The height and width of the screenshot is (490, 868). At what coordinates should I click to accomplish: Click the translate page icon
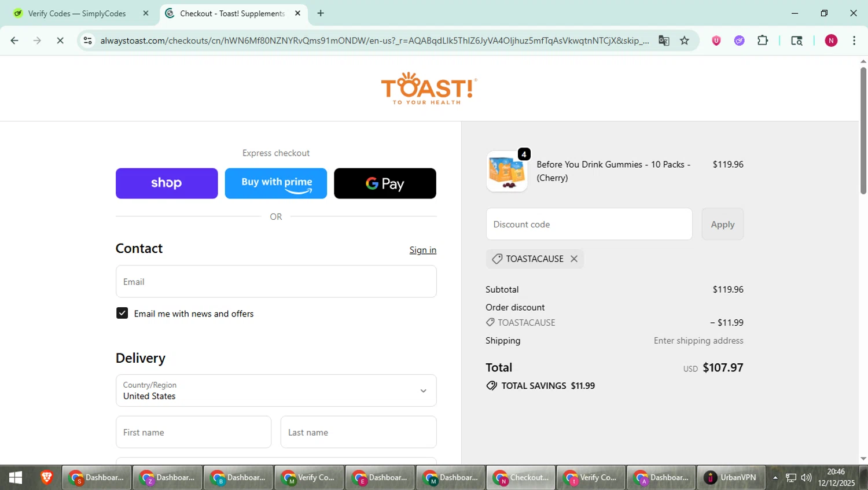pyautogui.click(x=664, y=40)
